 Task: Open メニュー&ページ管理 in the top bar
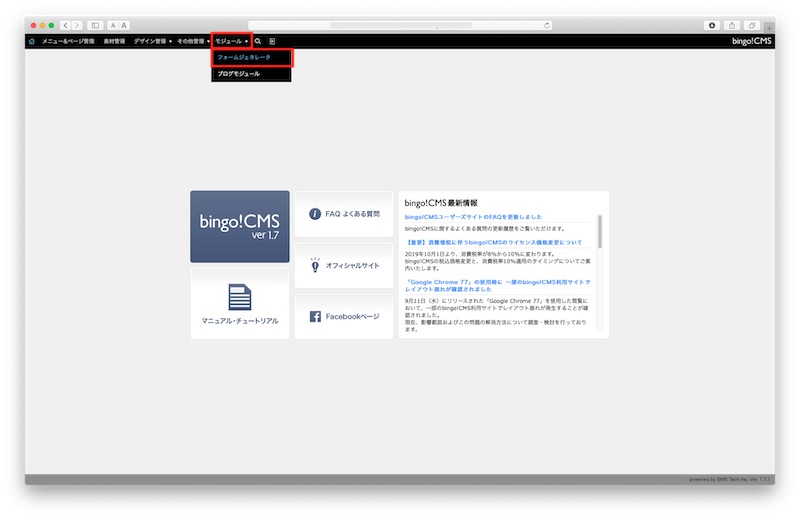tap(68, 41)
